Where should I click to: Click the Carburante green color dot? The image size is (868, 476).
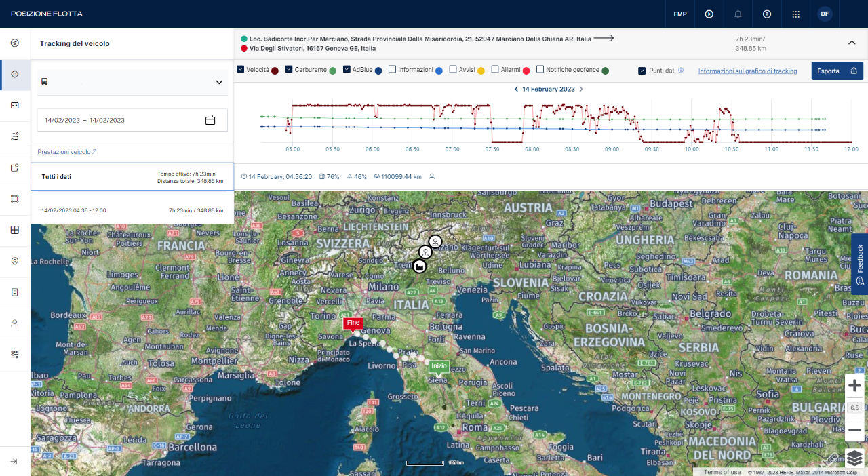tap(333, 71)
